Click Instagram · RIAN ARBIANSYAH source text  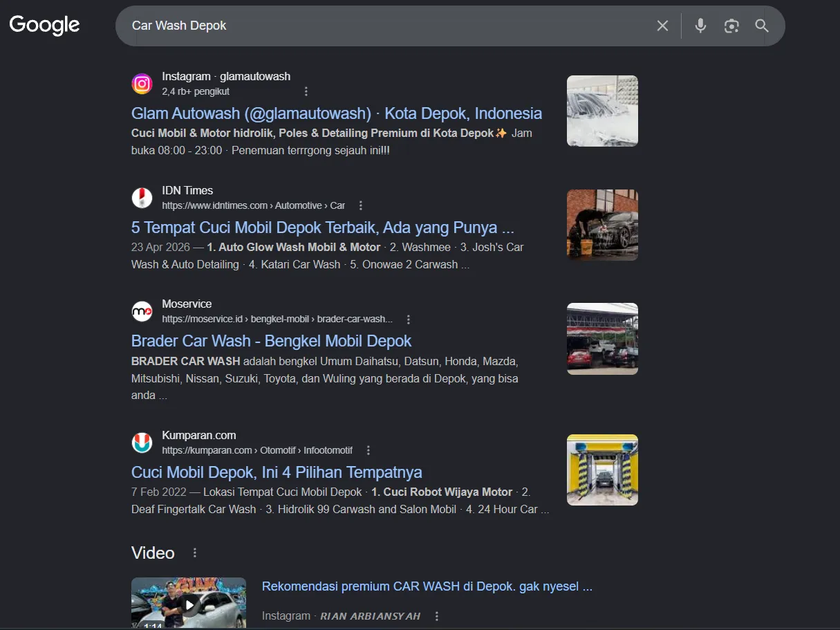tap(341, 615)
